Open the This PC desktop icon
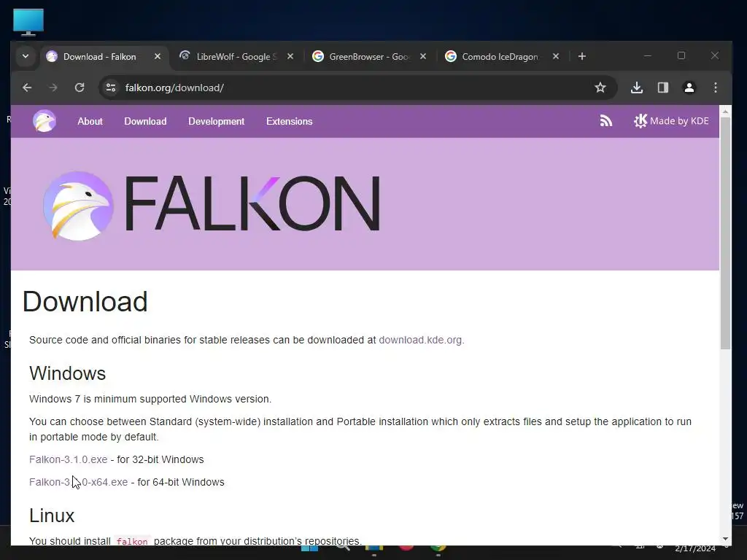Viewport: 747px width, 560px height. [28, 22]
